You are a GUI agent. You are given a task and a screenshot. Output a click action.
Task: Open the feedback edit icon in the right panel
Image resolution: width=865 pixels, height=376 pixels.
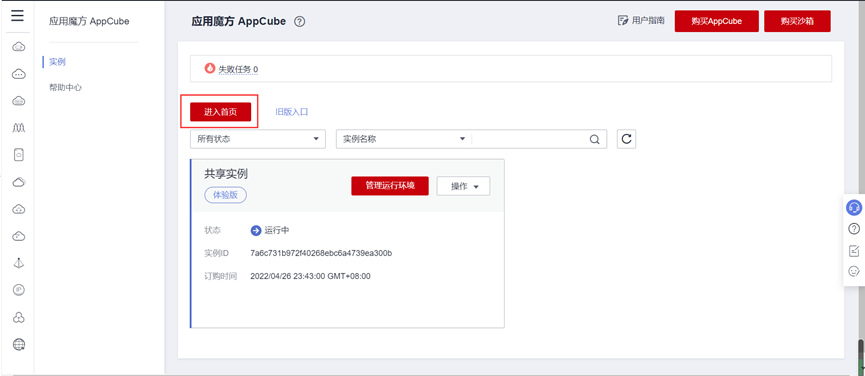853,250
